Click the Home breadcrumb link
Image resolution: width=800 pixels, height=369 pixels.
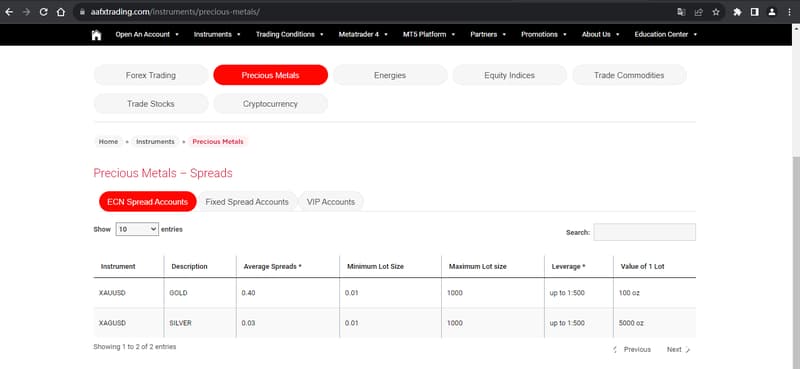[108, 142]
